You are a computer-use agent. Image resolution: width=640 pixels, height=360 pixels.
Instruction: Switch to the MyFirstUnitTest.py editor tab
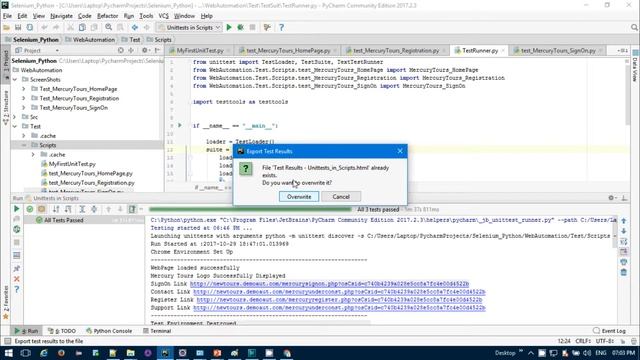[200, 51]
